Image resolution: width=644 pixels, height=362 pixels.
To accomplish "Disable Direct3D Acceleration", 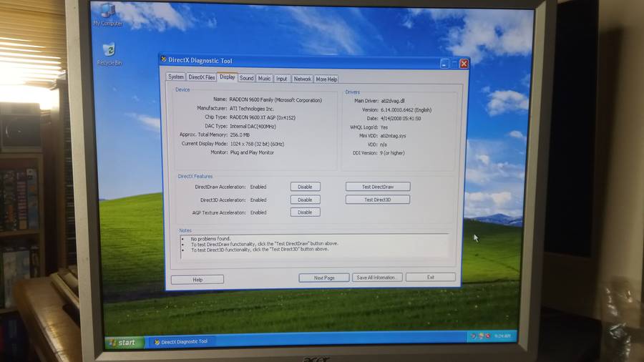I will click(x=305, y=200).
